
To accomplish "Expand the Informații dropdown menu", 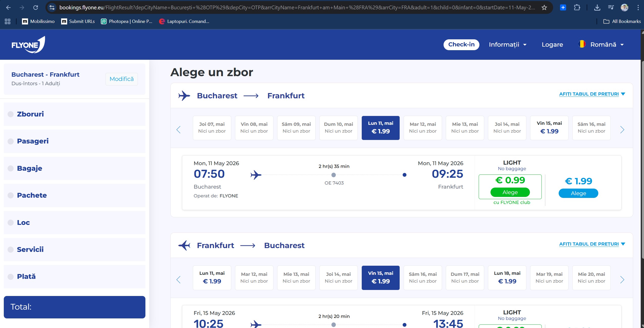I will point(508,45).
